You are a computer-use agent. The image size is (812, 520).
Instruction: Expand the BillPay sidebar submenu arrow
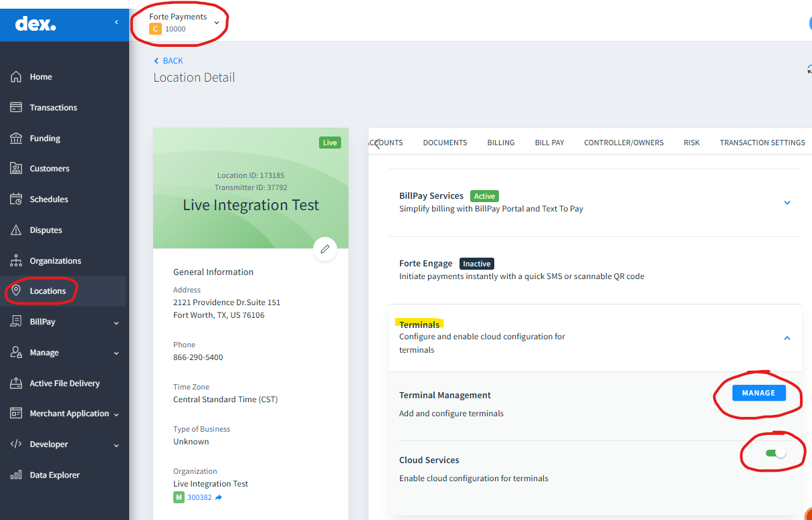click(x=116, y=323)
